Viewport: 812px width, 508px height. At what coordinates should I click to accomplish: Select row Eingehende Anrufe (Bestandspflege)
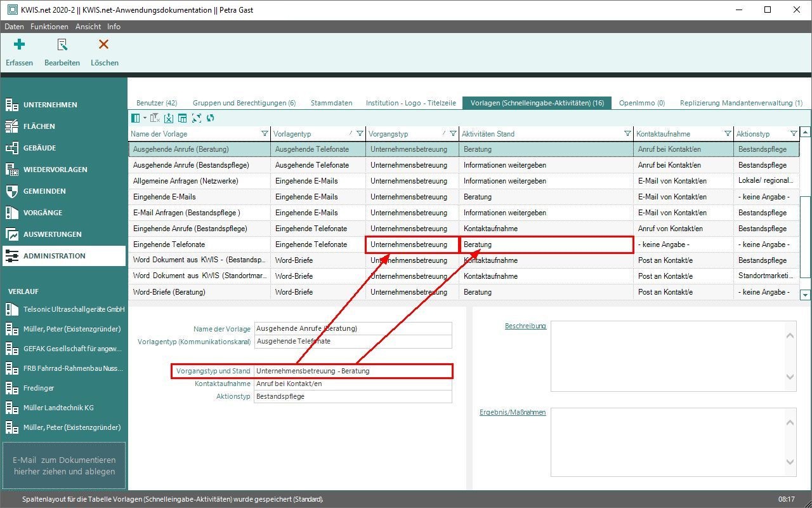click(x=464, y=229)
